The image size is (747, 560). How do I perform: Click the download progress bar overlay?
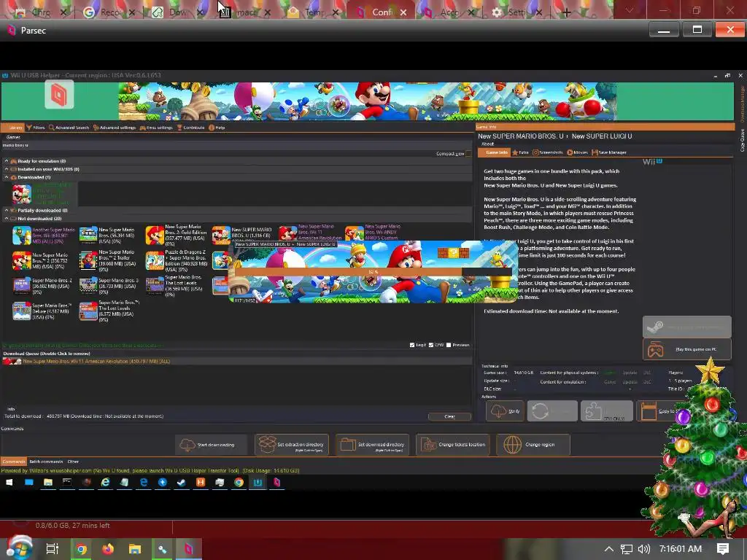373,272
